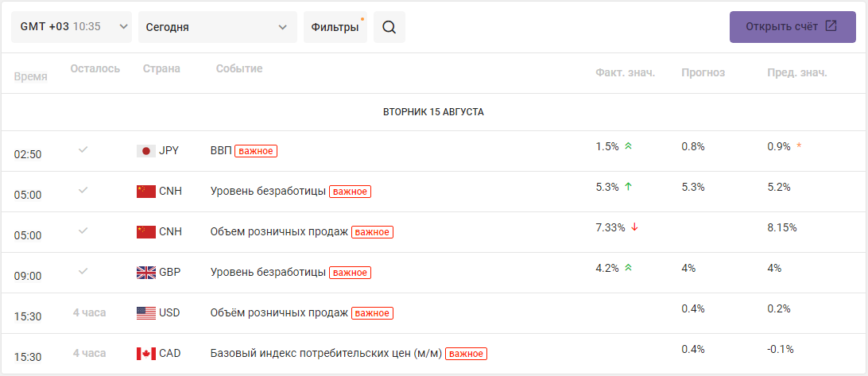
Task: Open Базовый индекс потребительских цен event
Action: 326,353
